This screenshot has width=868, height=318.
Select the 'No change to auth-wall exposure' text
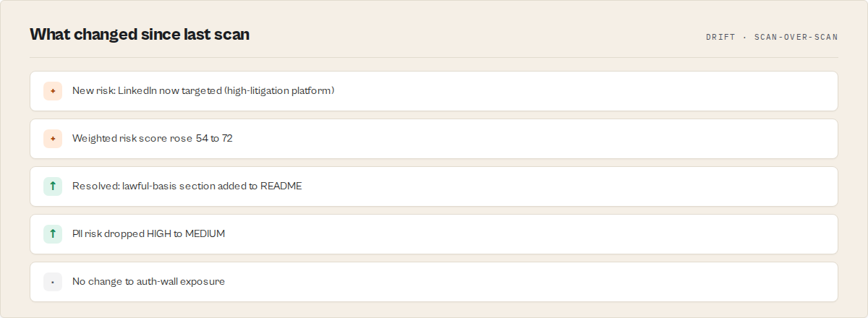click(148, 282)
